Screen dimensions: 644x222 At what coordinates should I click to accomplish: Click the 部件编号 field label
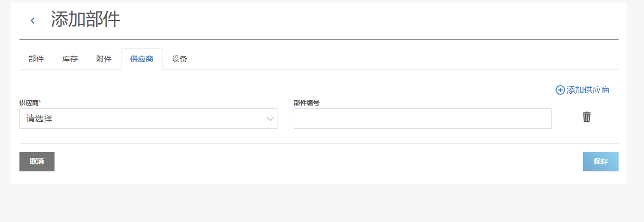pos(307,102)
